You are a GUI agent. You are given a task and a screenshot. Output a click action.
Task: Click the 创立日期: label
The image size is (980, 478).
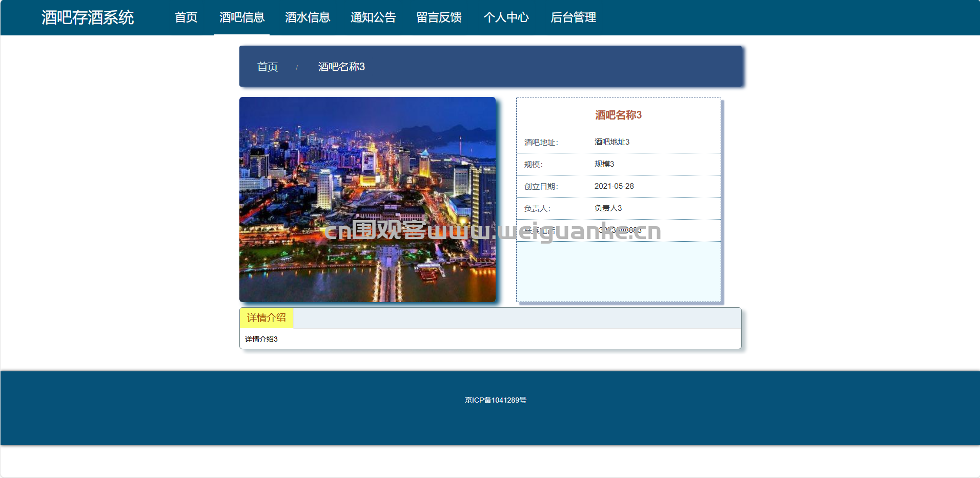(541, 186)
